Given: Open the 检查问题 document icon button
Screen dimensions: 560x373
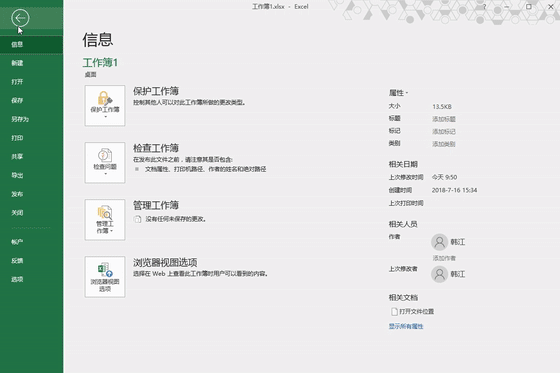Looking at the screenshot, I should (105, 163).
